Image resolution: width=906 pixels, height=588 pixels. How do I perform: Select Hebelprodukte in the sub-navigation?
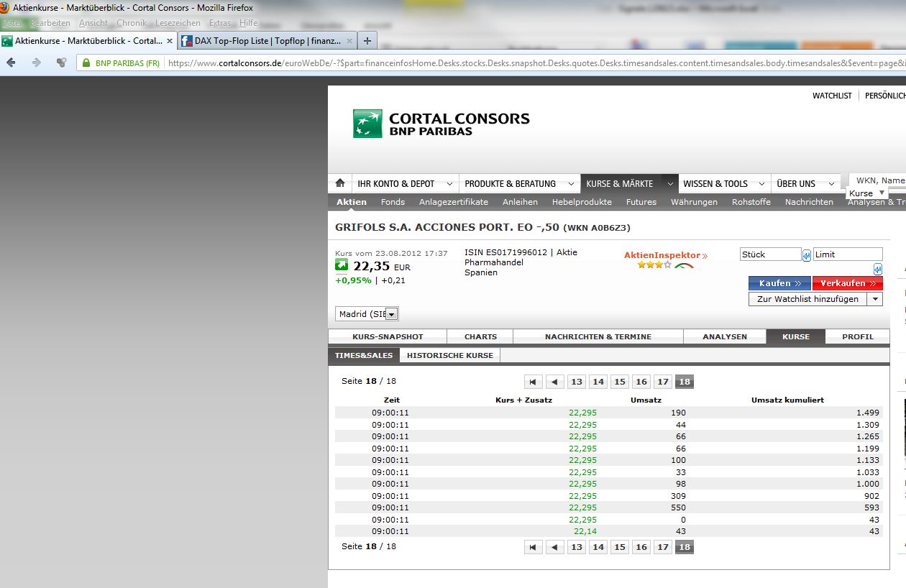tap(582, 202)
